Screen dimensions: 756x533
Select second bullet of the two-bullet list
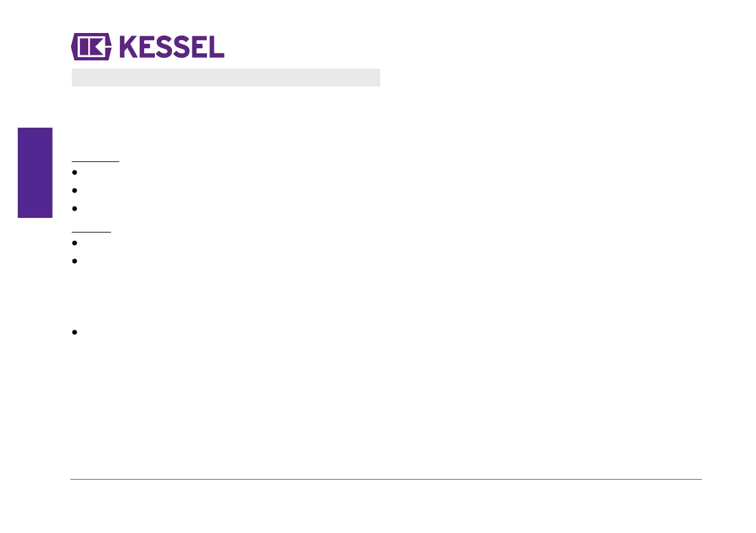coord(74,261)
